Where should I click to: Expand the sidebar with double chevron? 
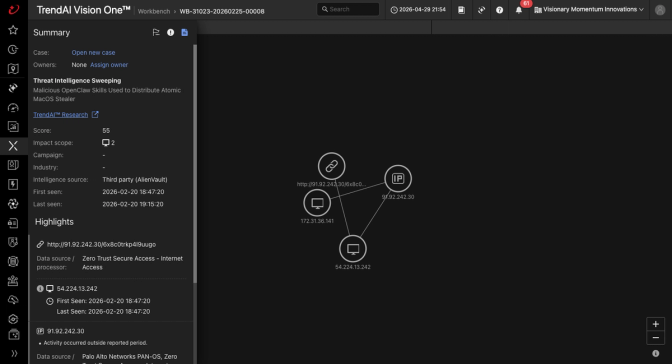[14, 353]
